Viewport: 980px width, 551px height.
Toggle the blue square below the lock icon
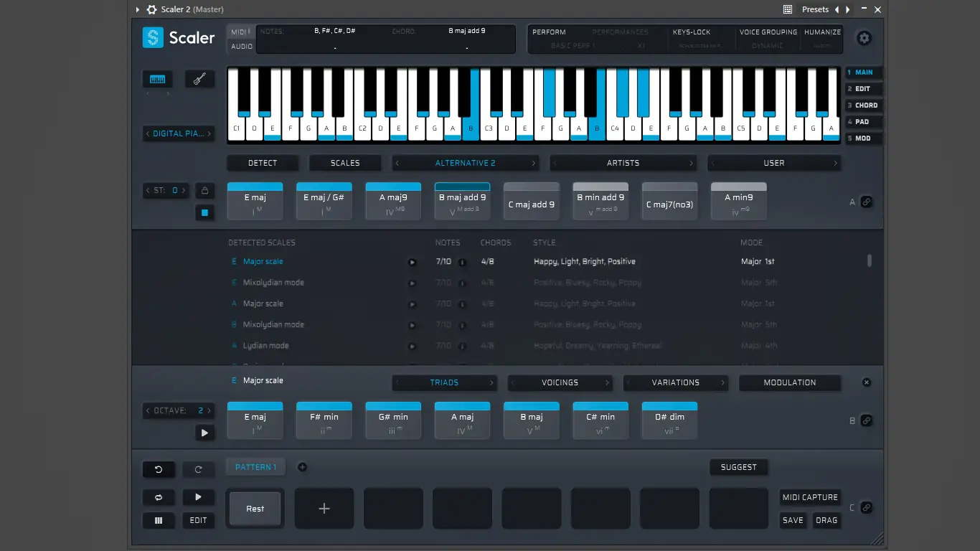click(x=203, y=212)
